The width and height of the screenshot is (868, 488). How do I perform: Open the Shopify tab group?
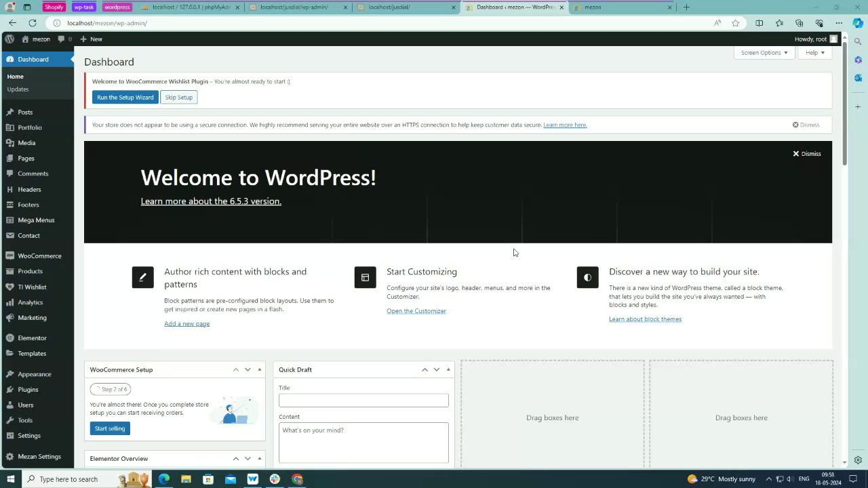[54, 7]
